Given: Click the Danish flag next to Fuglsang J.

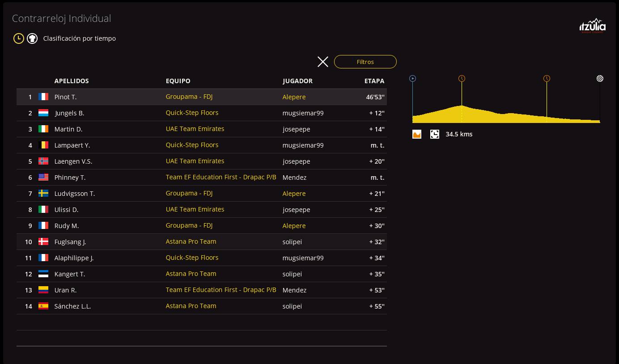Looking at the screenshot, I should click(43, 241).
